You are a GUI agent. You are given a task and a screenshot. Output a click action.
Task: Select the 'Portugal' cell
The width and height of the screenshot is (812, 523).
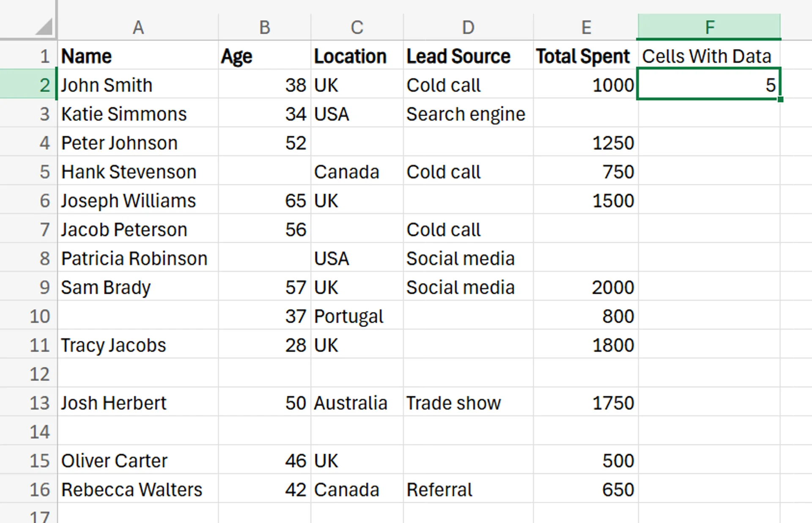[357, 315]
